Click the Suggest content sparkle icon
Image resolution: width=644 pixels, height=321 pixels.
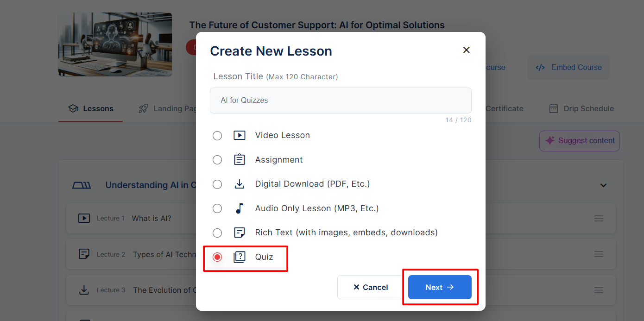(x=550, y=141)
